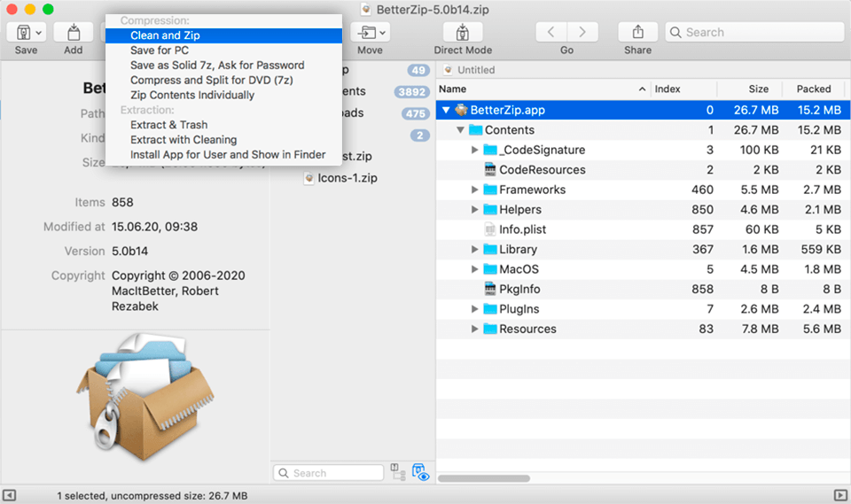Go forward with right arrow button
Viewport: 851px width, 504px height.
click(582, 33)
